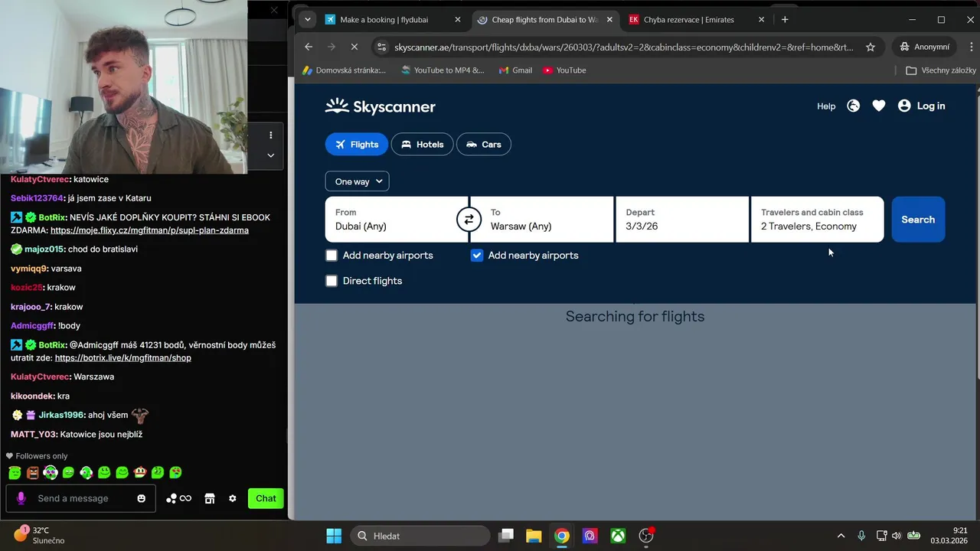This screenshot has height=551, width=980.
Task: Open the Windows Start menu
Action: (x=334, y=536)
